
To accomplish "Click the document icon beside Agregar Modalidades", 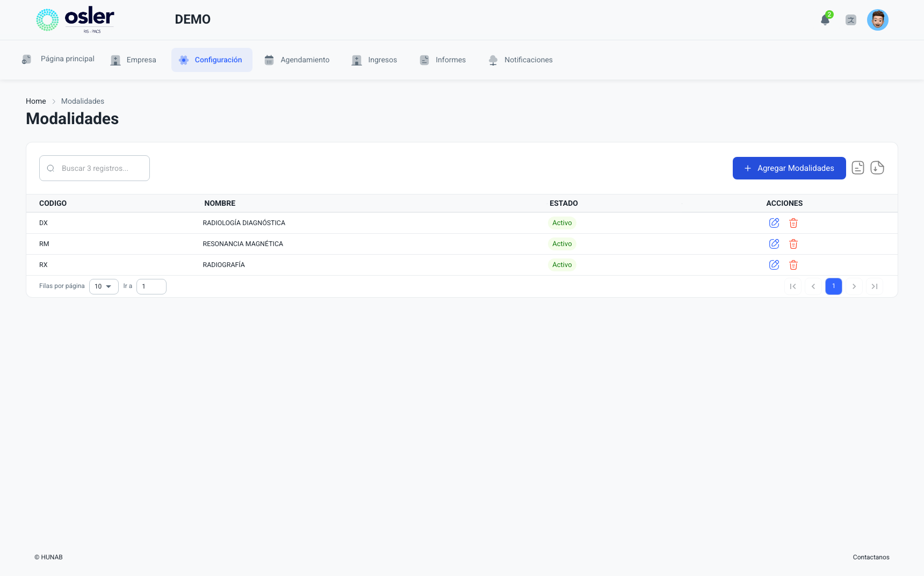I will tap(858, 168).
